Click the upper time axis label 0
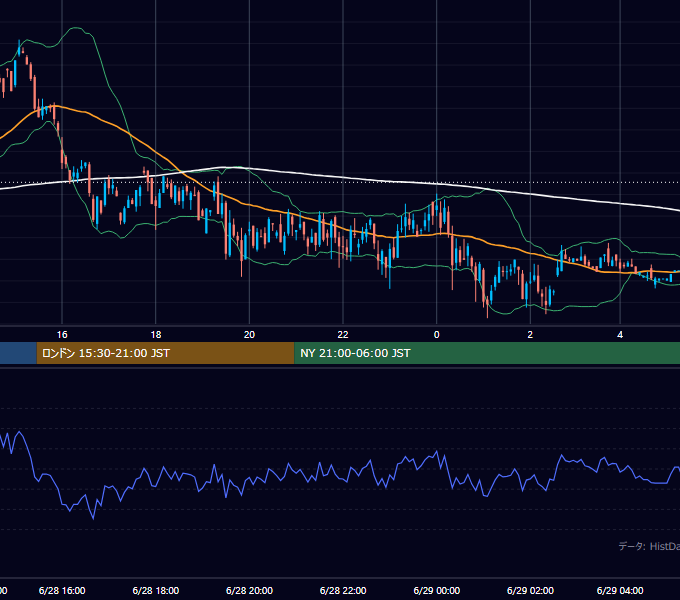The width and height of the screenshot is (680, 600). 437,335
